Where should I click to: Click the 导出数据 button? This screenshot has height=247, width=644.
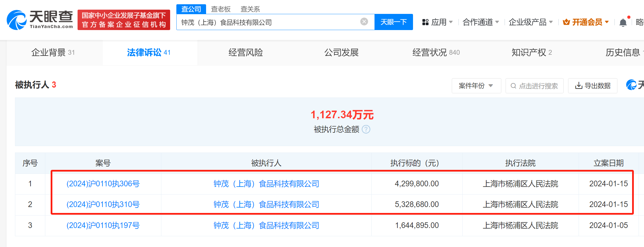tap(592, 86)
